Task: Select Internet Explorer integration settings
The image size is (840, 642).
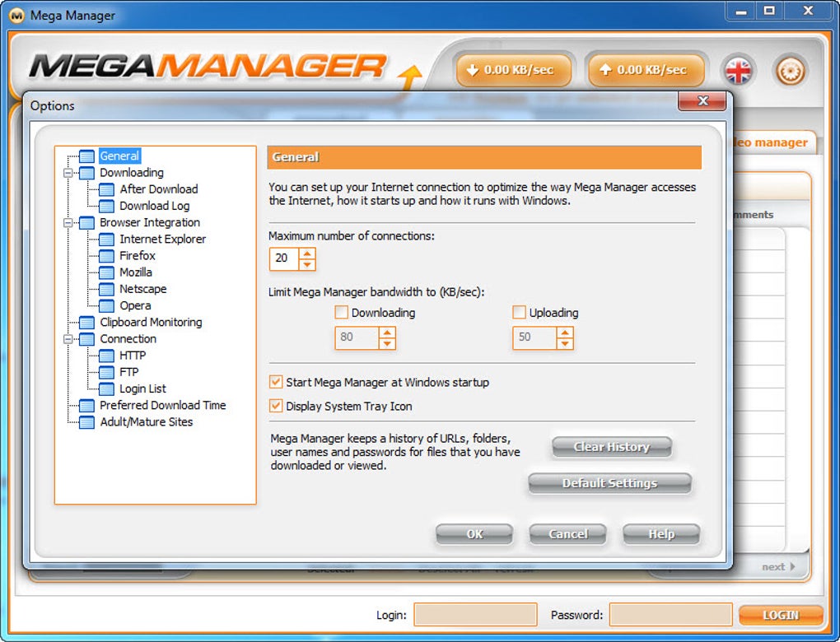Action: click(162, 239)
